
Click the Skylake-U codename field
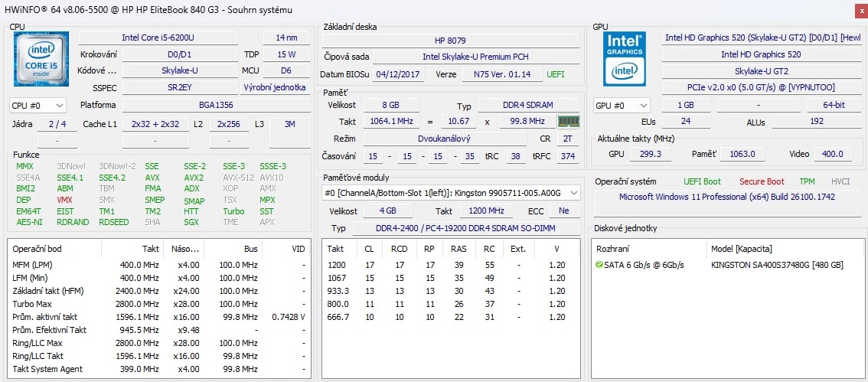click(x=180, y=71)
